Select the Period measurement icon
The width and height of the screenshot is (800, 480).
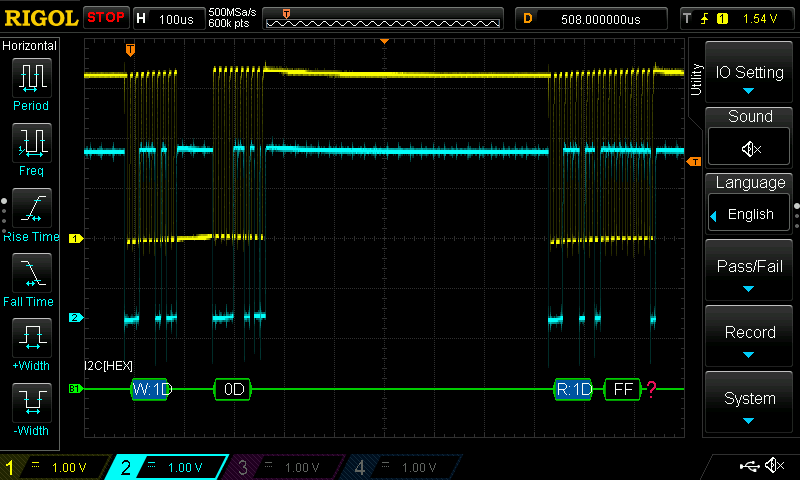[x=32, y=78]
